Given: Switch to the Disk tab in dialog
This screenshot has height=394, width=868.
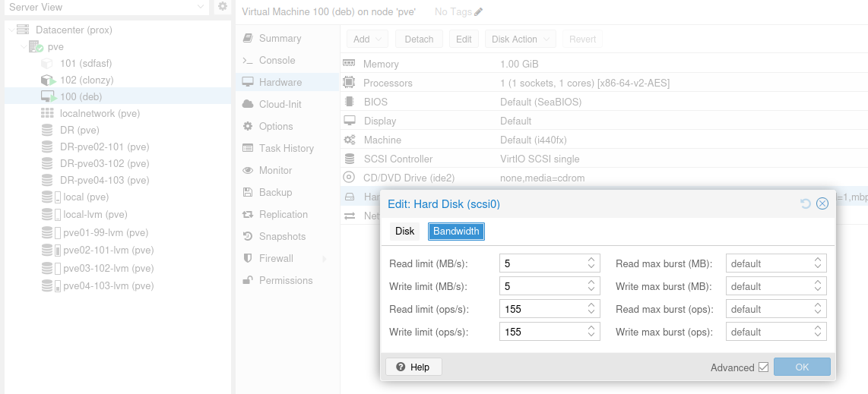Looking at the screenshot, I should tap(404, 232).
